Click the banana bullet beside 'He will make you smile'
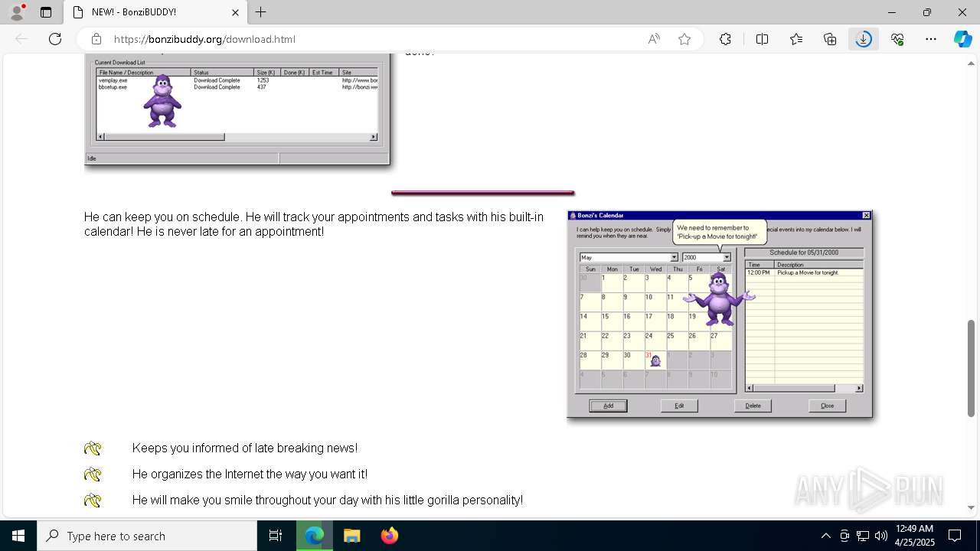Screen dimensions: 980x551 click(x=93, y=500)
